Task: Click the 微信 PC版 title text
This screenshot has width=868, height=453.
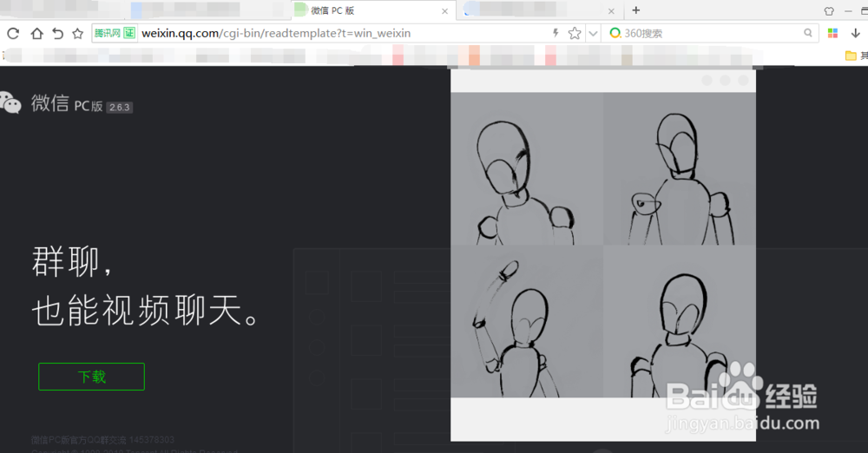Action: click(67, 103)
